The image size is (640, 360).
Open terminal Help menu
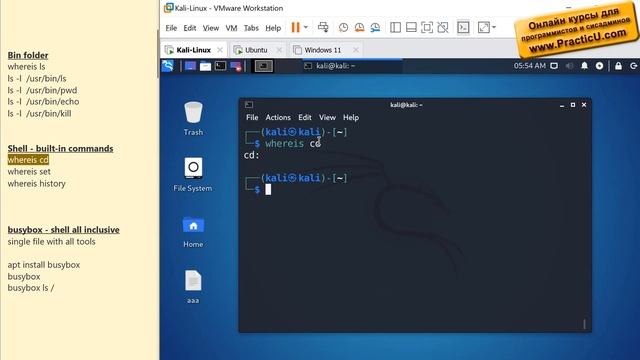pos(351,118)
